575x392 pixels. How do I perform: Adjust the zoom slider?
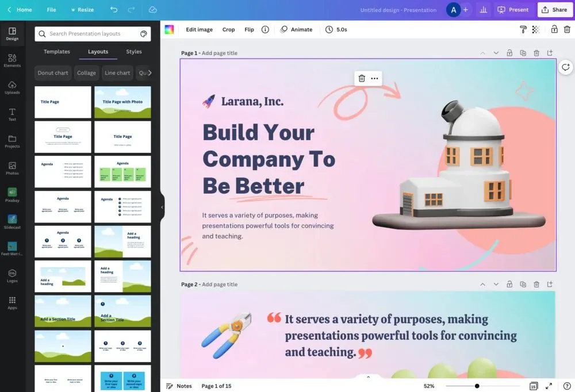[477, 386]
